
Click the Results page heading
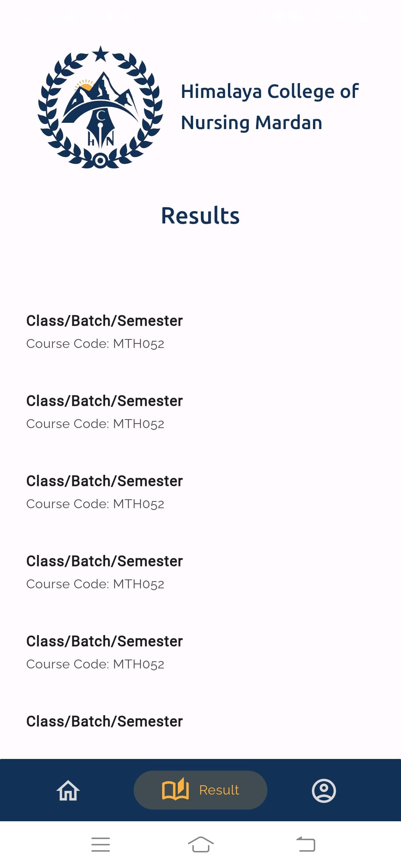[200, 216]
